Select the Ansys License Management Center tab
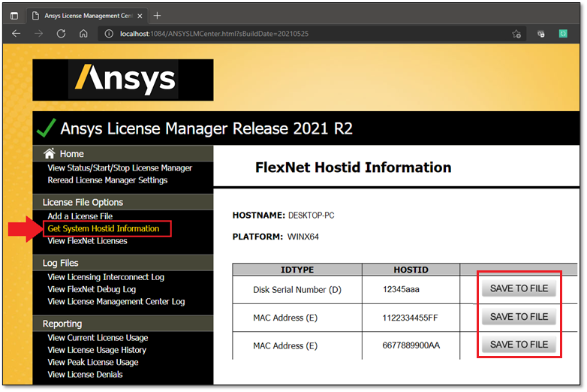The height and width of the screenshot is (392, 587). (83, 15)
